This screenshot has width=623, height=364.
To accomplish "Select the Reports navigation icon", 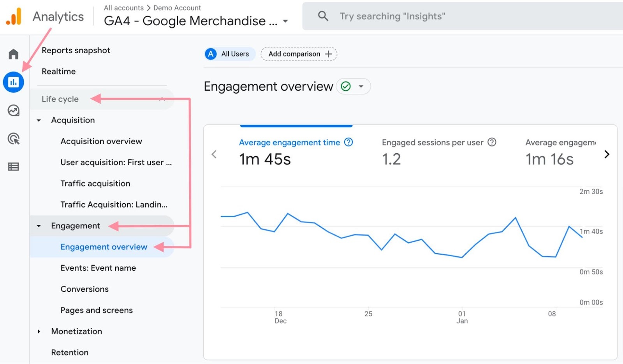I will pyautogui.click(x=13, y=82).
